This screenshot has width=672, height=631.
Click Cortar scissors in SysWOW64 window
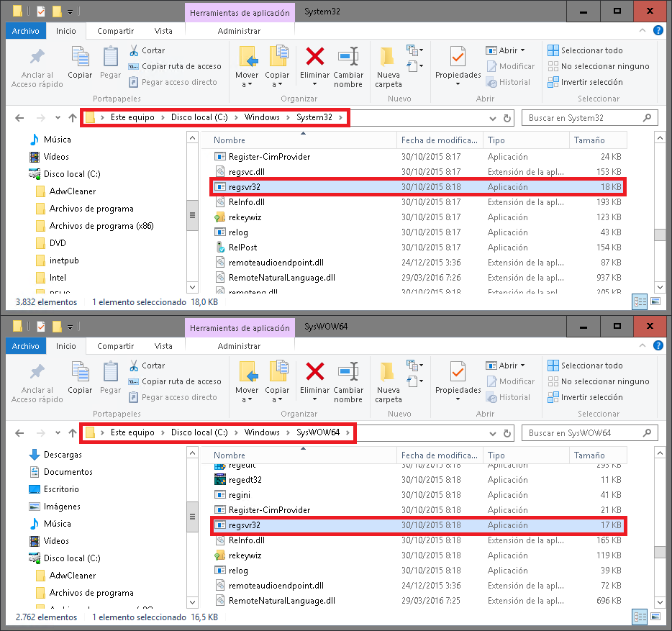(134, 366)
